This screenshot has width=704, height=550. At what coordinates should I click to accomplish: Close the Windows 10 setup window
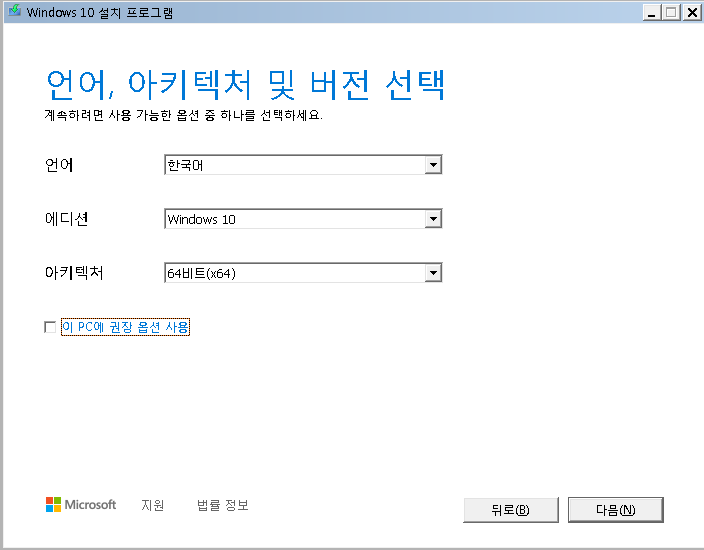(693, 13)
